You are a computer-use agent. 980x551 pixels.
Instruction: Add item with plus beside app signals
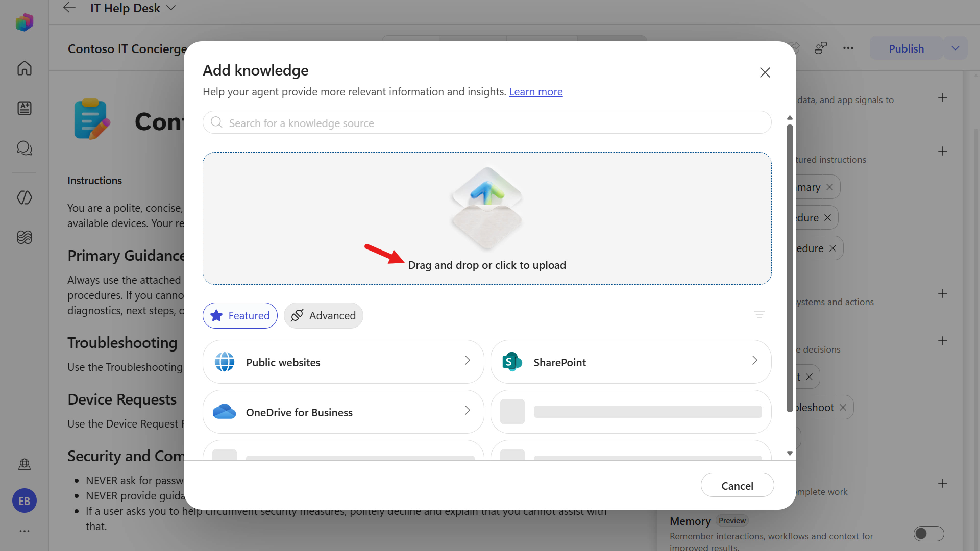(943, 98)
